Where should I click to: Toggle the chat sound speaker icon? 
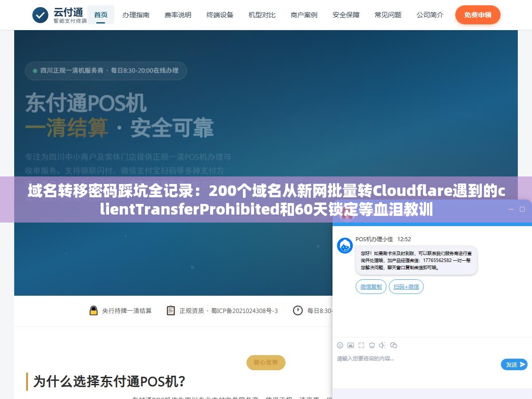point(383,345)
